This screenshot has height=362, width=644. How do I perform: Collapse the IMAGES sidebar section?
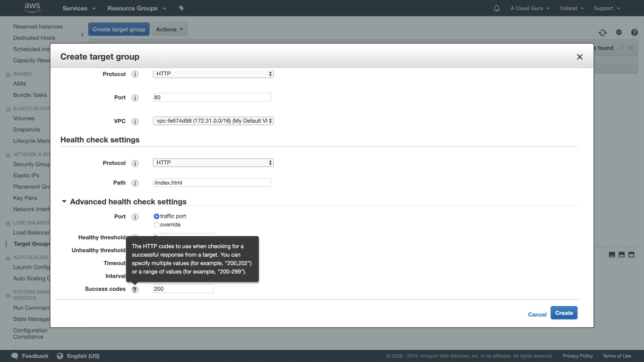(x=8, y=74)
